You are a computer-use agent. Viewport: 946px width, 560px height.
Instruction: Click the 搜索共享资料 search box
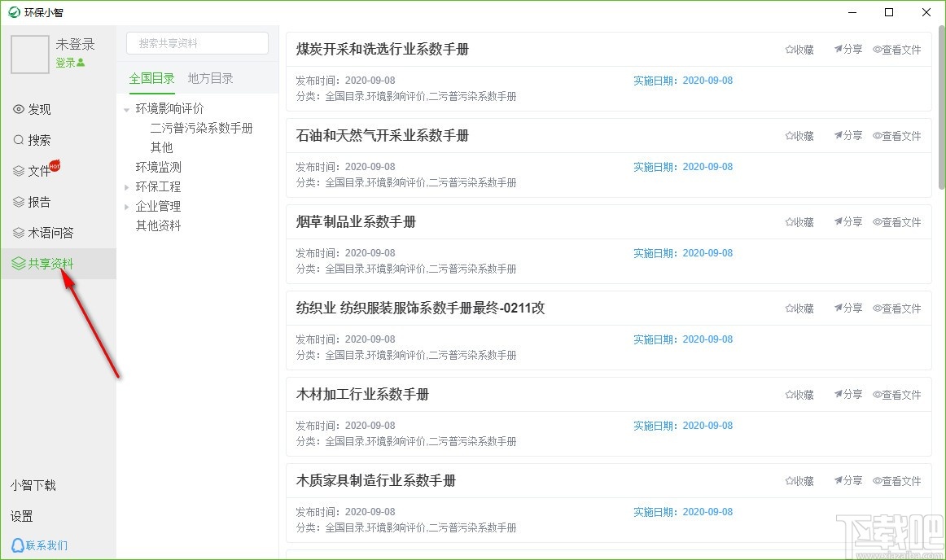tap(196, 42)
